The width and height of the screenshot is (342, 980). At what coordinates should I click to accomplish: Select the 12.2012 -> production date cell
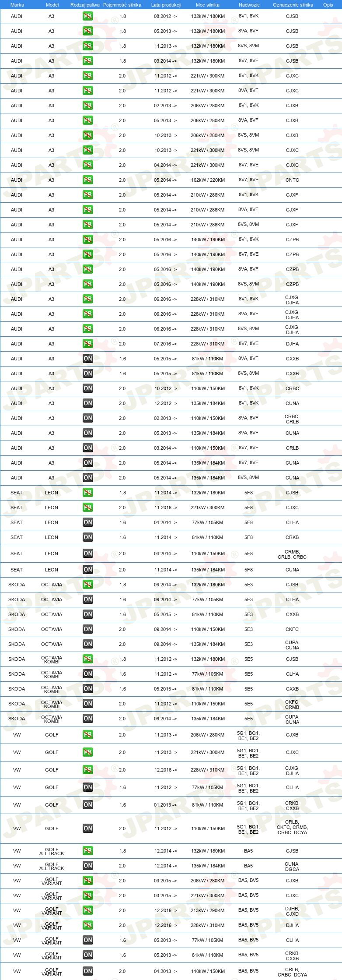[165, 403]
